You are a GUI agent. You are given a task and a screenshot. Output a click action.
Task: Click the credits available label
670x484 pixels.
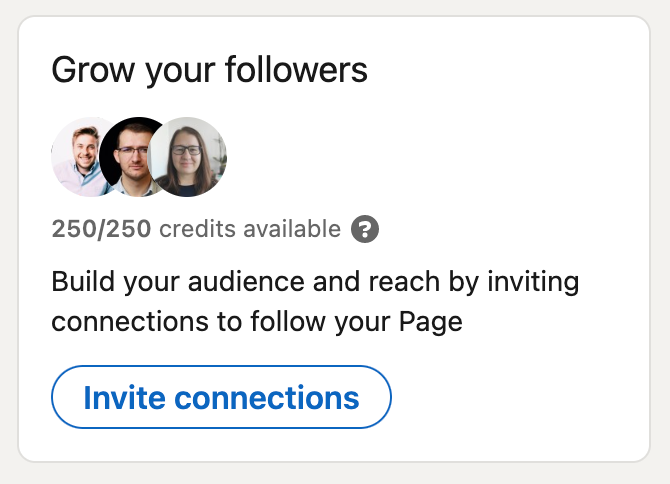coord(250,229)
